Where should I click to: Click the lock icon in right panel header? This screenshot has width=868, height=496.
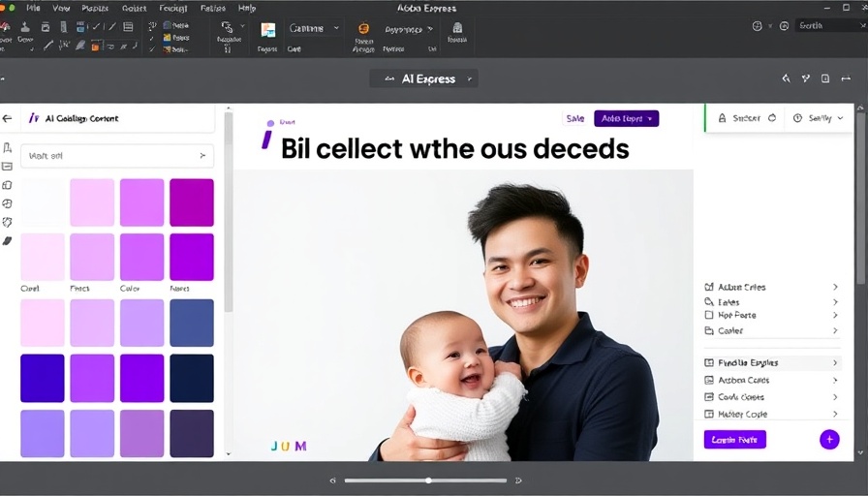[x=722, y=118]
